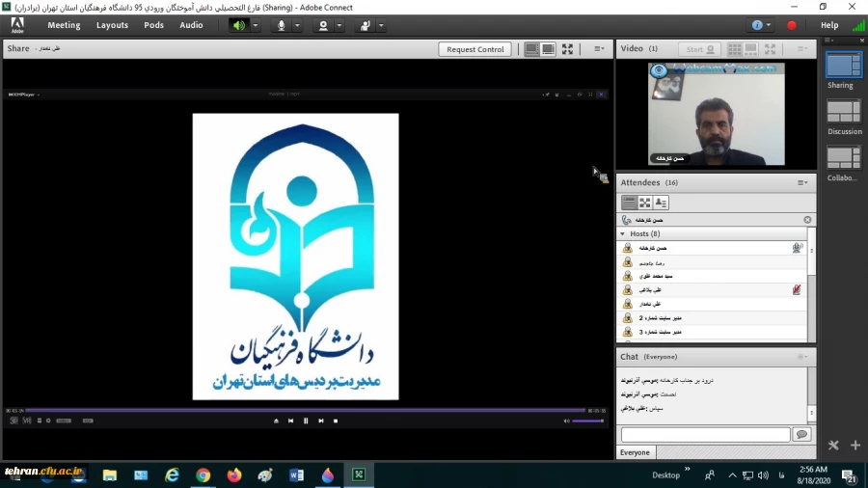
Task: Click the muted microphone icon in host list
Action: (797, 289)
